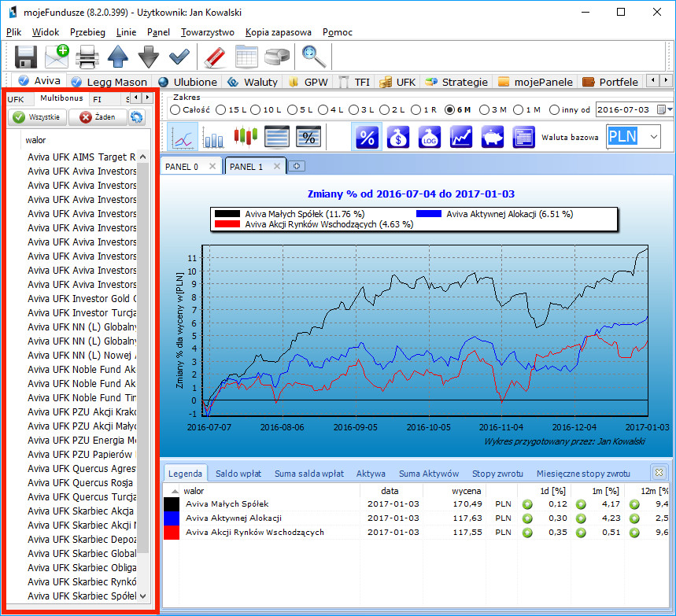The width and height of the screenshot is (676, 616).
Task: Open the PLN base currency dropdown
Action: pos(654,137)
